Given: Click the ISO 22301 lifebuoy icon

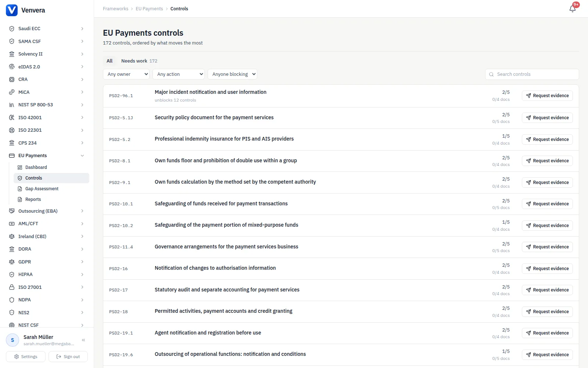Looking at the screenshot, I should point(12,130).
